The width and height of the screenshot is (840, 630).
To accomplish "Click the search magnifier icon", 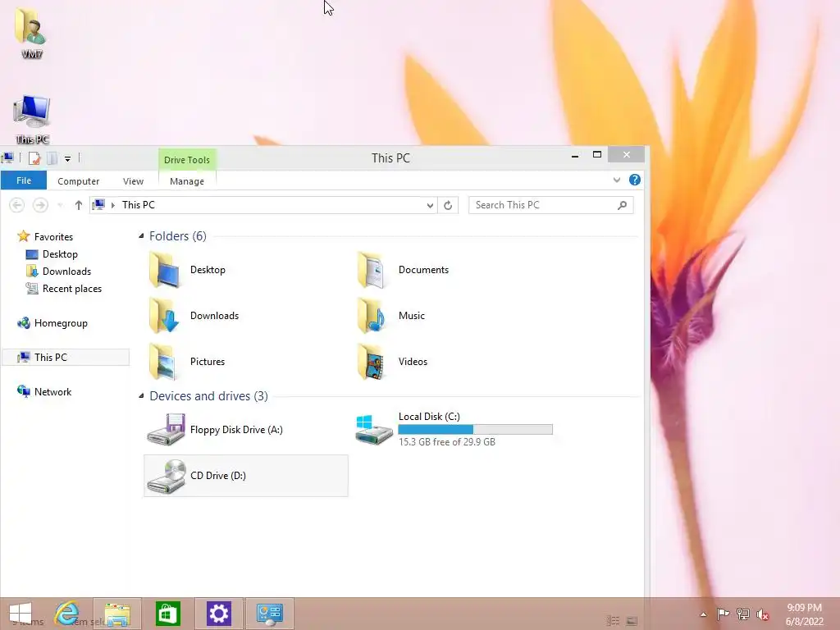I will tap(622, 205).
